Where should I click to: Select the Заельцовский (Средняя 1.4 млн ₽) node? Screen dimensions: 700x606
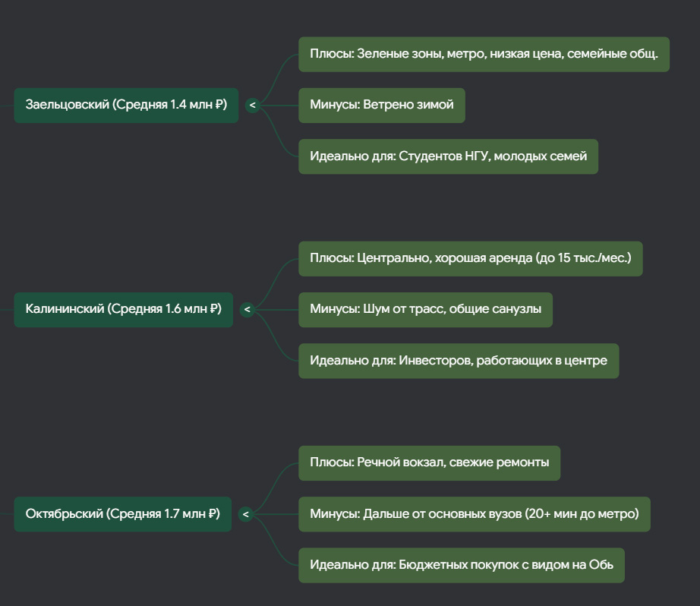point(126,106)
